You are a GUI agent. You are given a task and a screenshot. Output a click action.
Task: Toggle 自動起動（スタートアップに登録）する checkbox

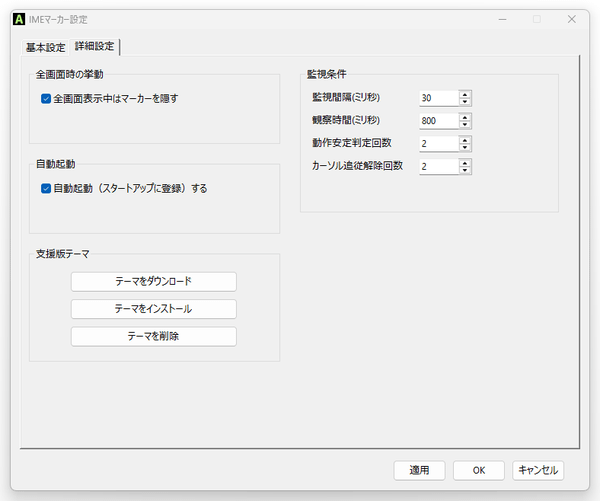click(x=46, y=188)
